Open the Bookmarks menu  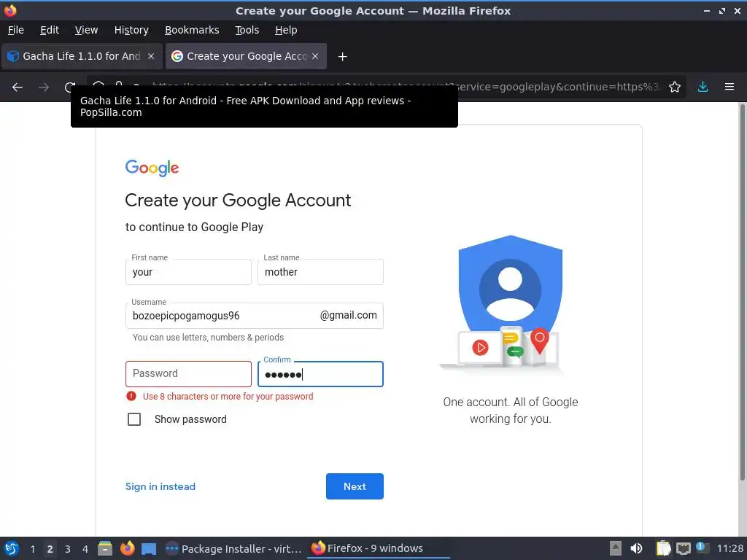pyautogui.click(x=192, y=30)
